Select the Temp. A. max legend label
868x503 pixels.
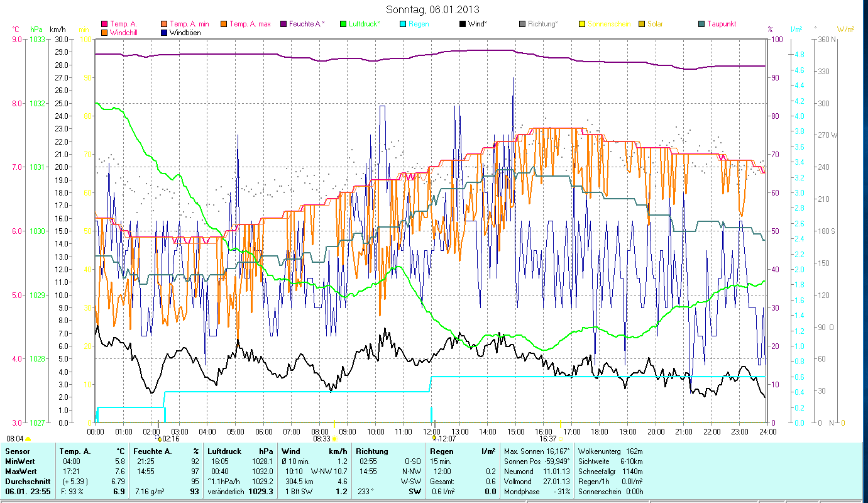[250, 24]
